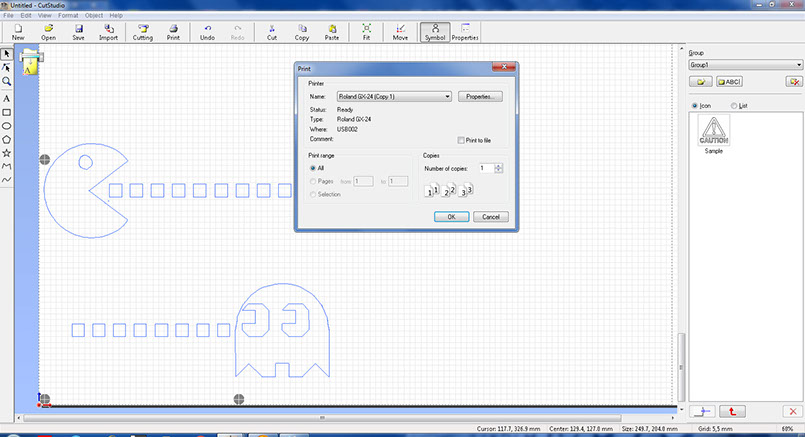Click the horizontal canvas scrollbar
The image size is (805, 437).
click(322, 417)
